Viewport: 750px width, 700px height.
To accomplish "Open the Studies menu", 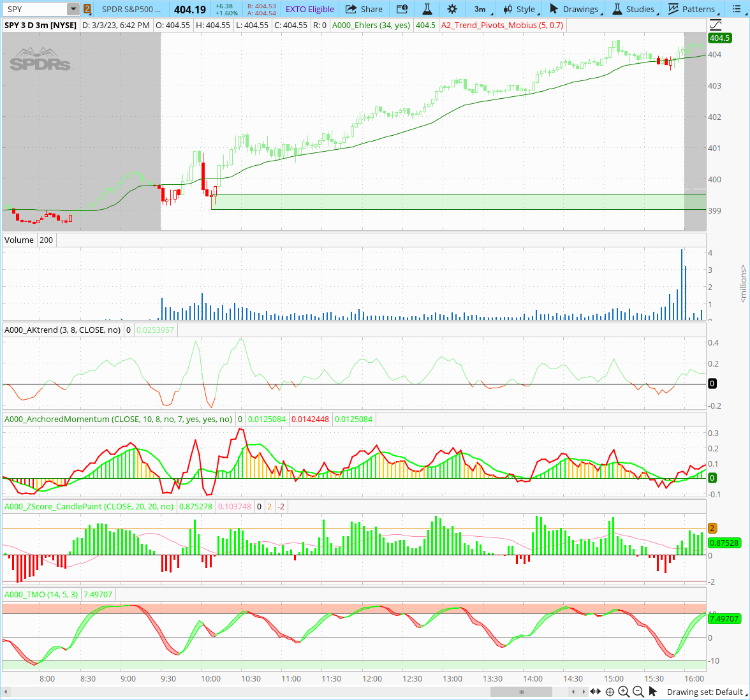I will (x=633, y=9).
